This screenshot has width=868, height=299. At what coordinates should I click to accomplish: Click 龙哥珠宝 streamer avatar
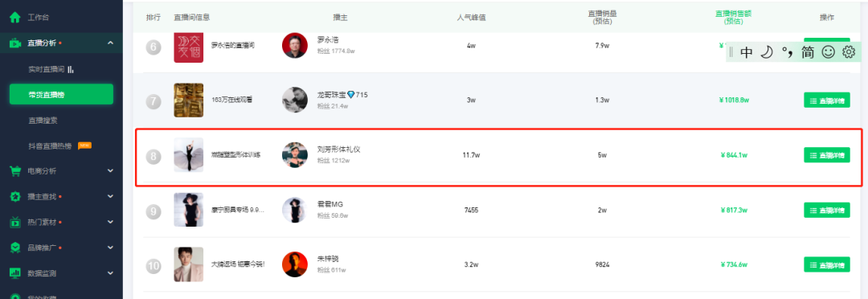[x=294, y=100]
